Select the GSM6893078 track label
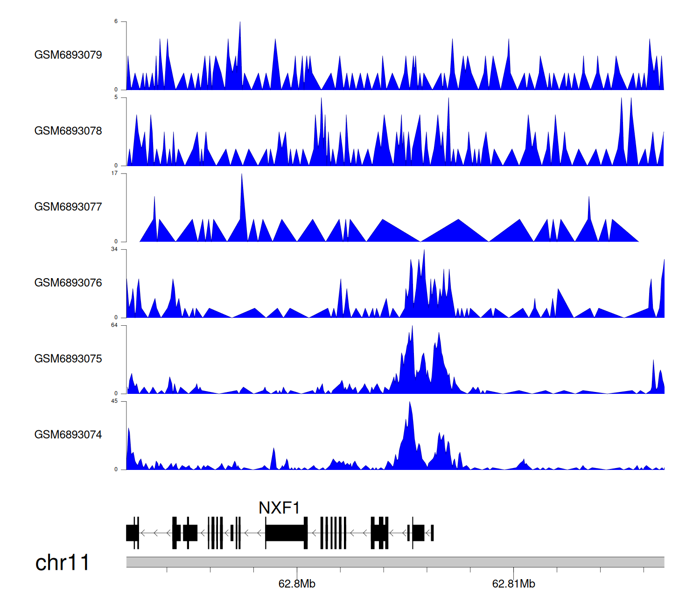 click(68, 131)
